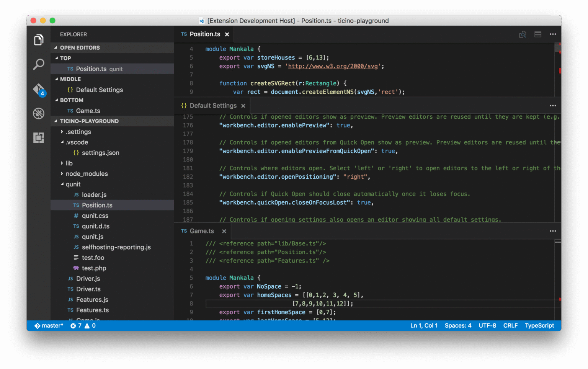
Task: Click the master* git branch indicator
Action: pos(49,326)
